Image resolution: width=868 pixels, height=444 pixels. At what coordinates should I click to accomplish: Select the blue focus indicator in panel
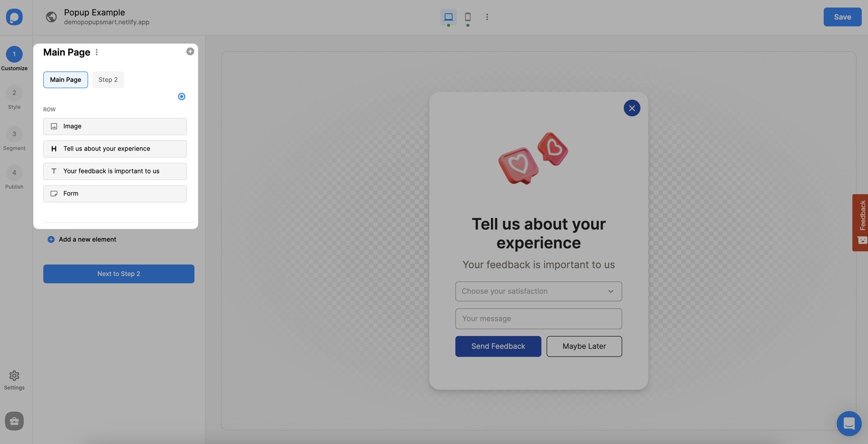pyautogui.click(x=181, y=96)
